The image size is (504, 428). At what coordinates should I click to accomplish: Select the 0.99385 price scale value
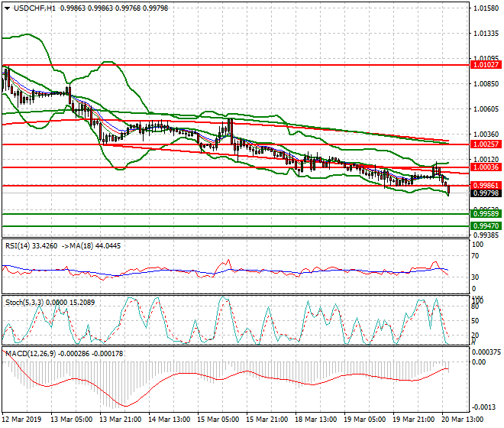(x=486, y=235)
